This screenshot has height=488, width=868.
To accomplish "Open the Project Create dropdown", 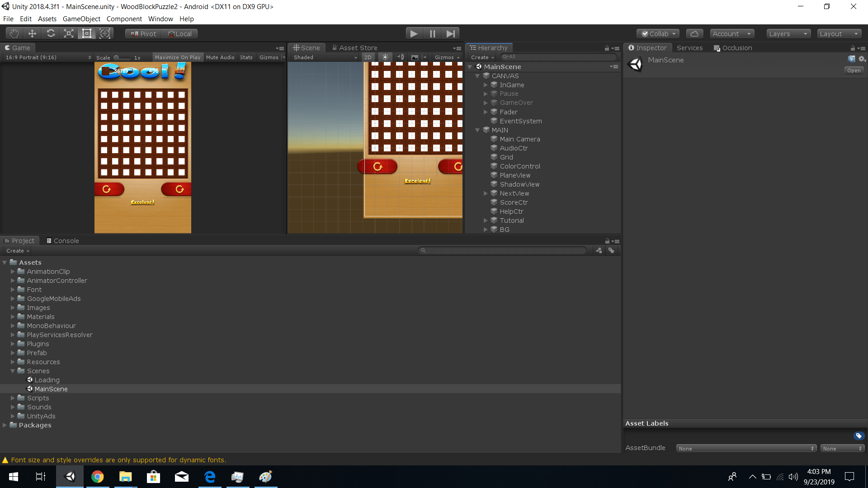I will point(18,251).
